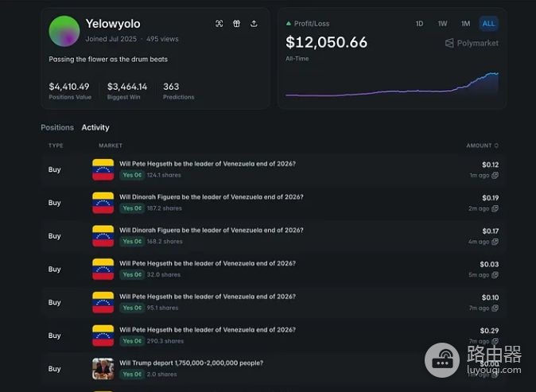
Task: Open the Yelowyolo profile avatar
Action: (64, 31)
